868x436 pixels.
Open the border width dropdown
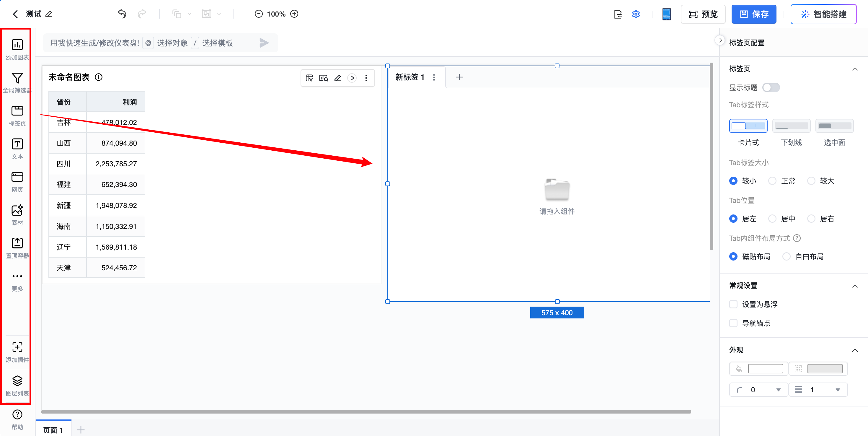837,390
